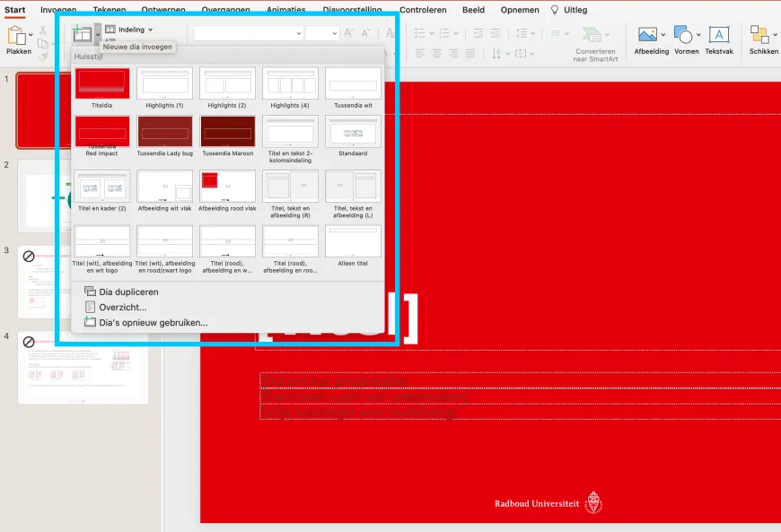Select the Titeldia layout thumbnail

tap(102, 83)
